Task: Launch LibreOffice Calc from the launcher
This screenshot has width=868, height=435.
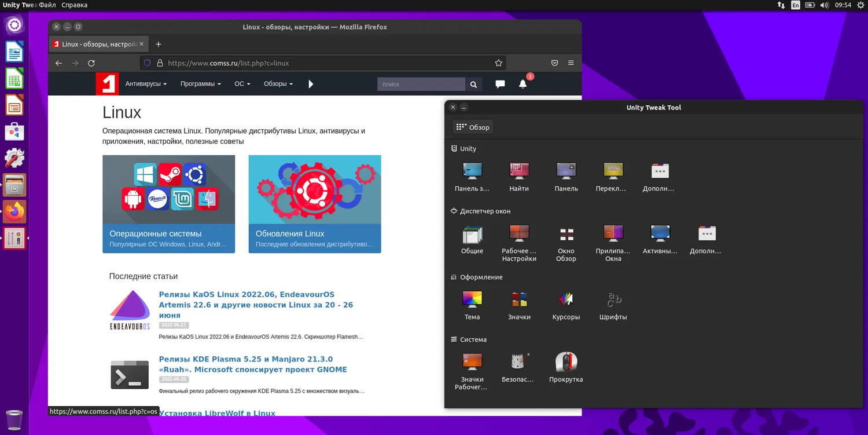Action: 14,79
